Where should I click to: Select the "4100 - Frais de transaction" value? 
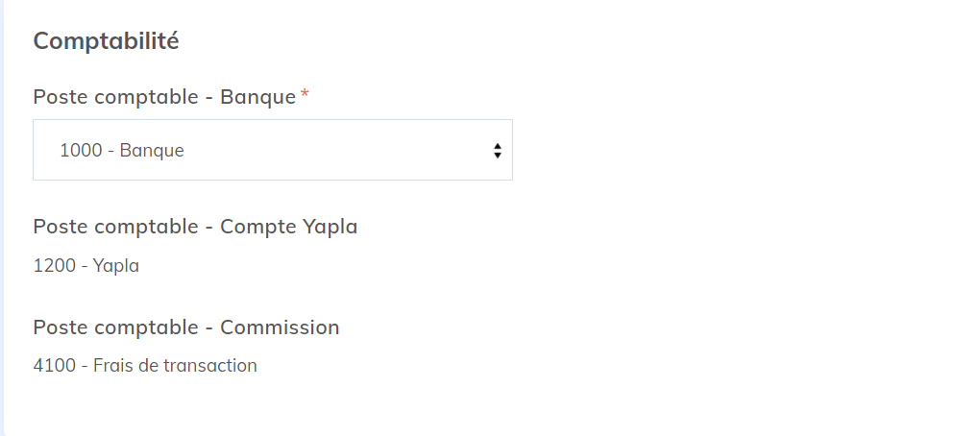tap(144, 366)
